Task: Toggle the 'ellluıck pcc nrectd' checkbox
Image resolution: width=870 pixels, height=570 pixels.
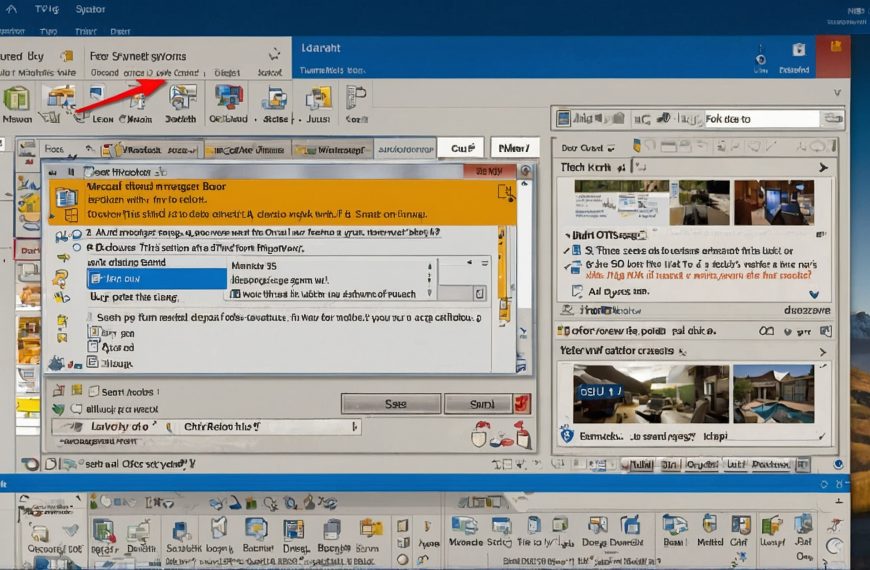Action: point(77,409)
